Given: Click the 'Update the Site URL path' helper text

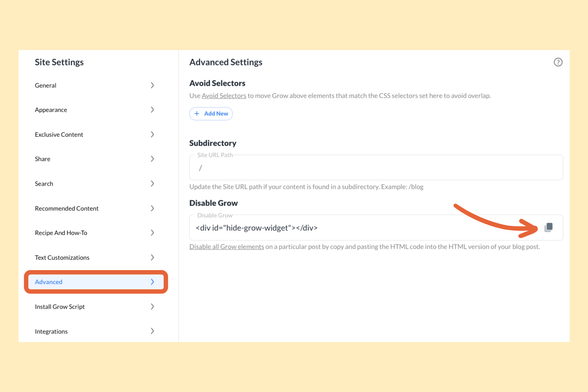Looking at the screenshot, I should coord(306,187).
